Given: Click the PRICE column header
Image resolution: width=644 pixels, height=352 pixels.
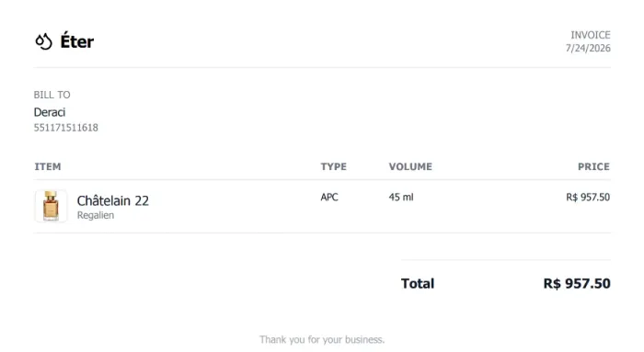Looking at the screenshot, I should [593, 166].
